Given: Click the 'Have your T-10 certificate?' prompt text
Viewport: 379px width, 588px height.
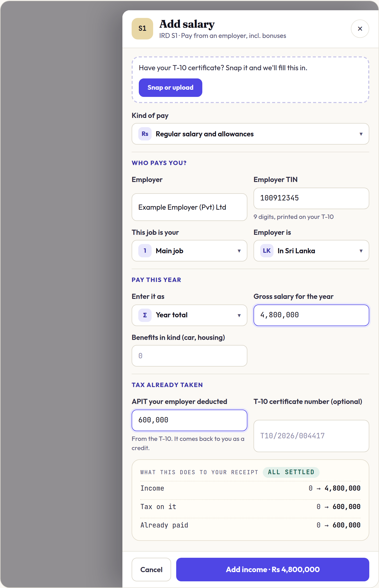Looking at the screenshot, I should pyautogui.click(x=223, y=68).
